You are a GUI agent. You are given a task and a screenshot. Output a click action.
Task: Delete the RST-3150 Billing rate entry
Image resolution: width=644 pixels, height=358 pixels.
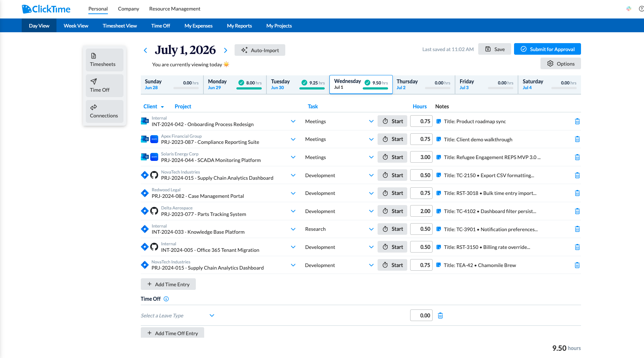click(x=577, y=247)
